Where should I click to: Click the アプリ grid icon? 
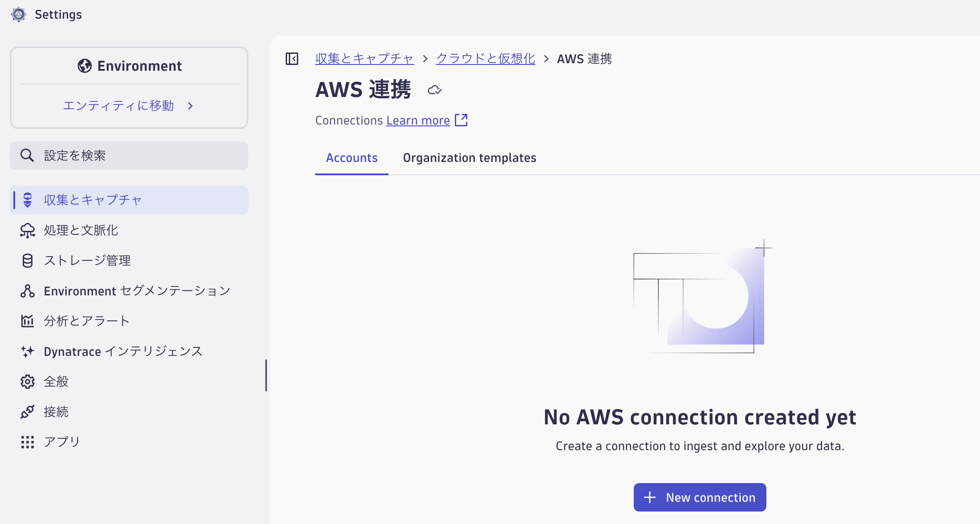(x=28, y=442)
